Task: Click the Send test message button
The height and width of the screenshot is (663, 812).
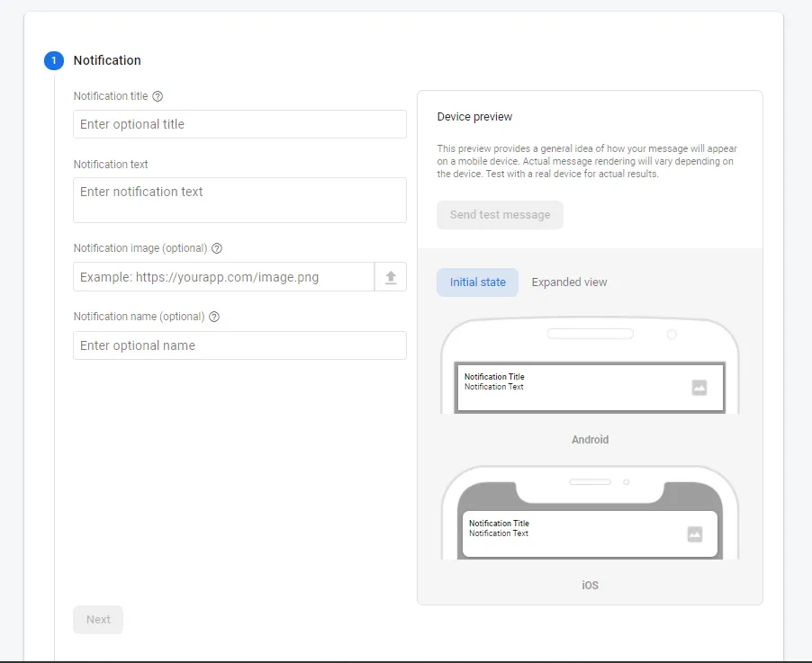Action: tap(500, 214)
